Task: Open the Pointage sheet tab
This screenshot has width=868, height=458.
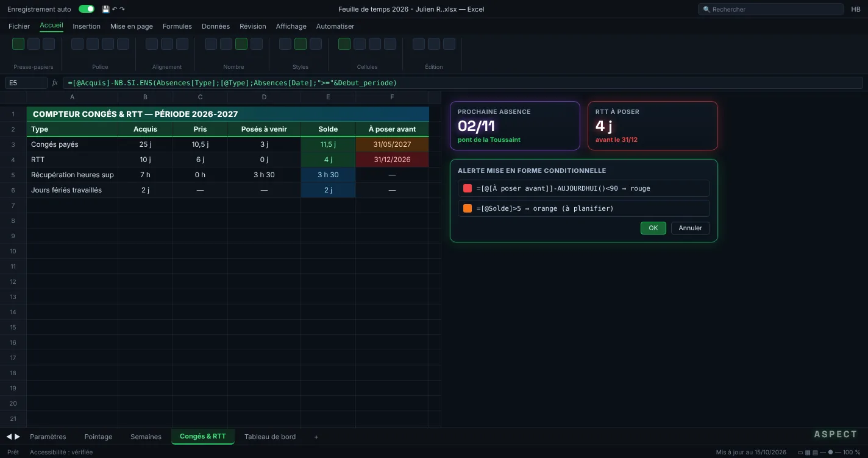Action: click(x=98, y=437)
